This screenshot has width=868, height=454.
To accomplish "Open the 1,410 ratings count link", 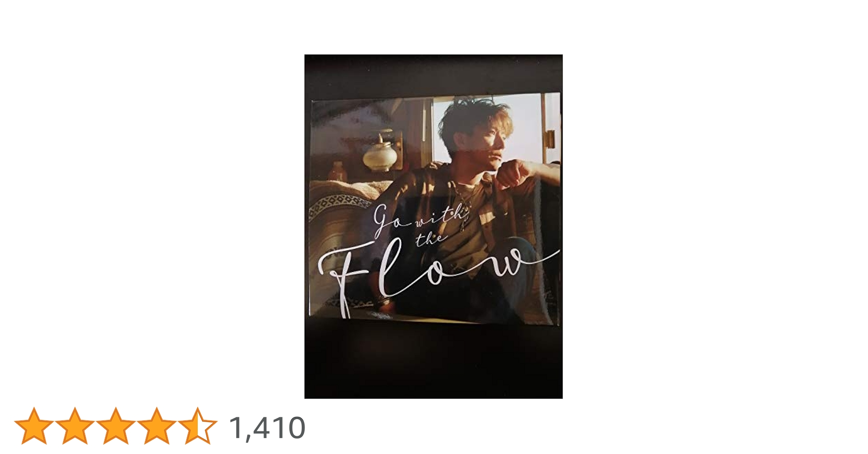I will tap(267, 428).
